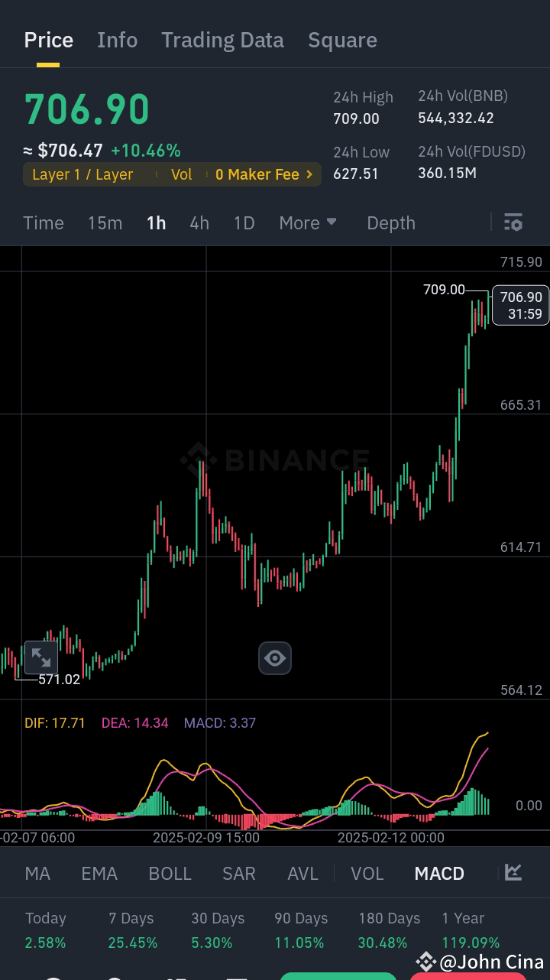The height and width of the screenshot is (980, 550).
Task: Toggle chart visibility eye icon
Action: (x=275, y=658)
